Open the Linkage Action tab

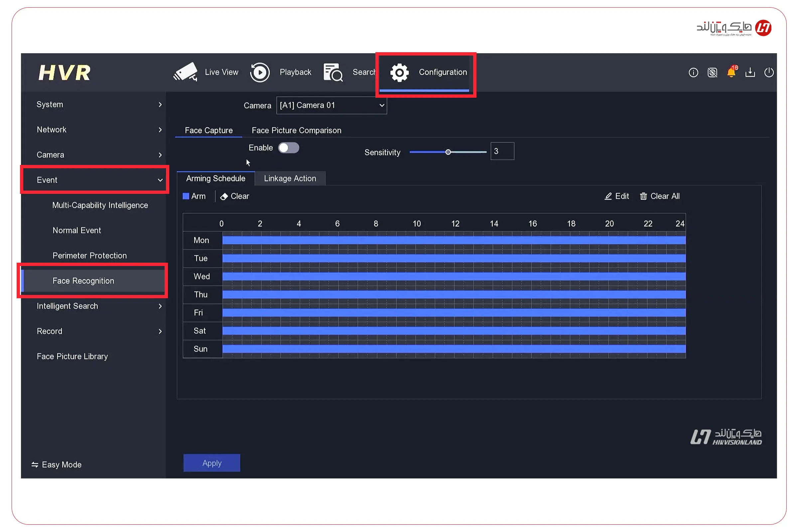point(290,179)
